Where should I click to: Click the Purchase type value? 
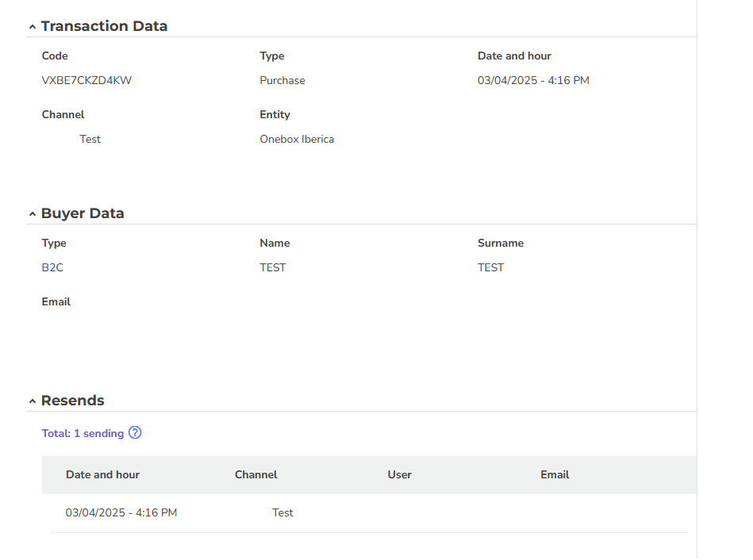click(282, 80)
